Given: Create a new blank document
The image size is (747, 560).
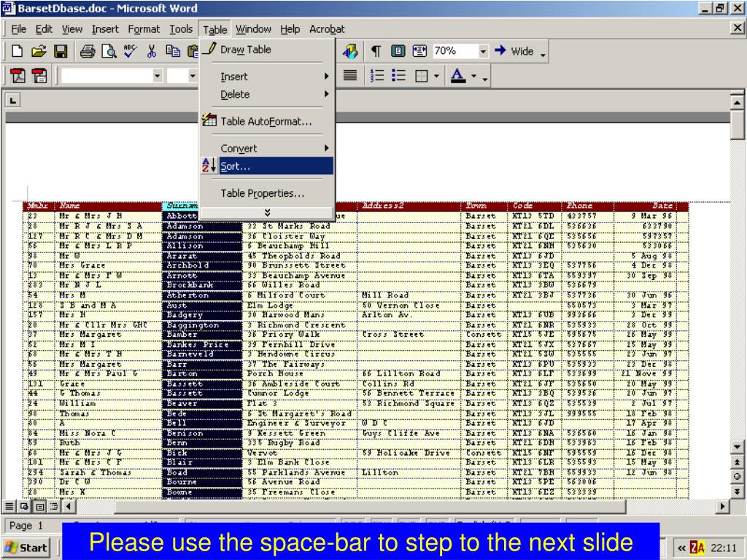Looking at the screenshot, I should click(x=18, y=51).
